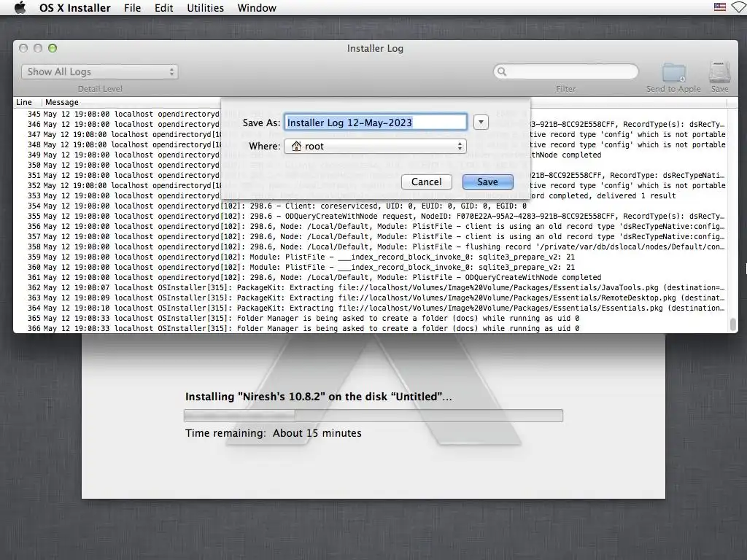Click the blue Save button

pos(487,182)
